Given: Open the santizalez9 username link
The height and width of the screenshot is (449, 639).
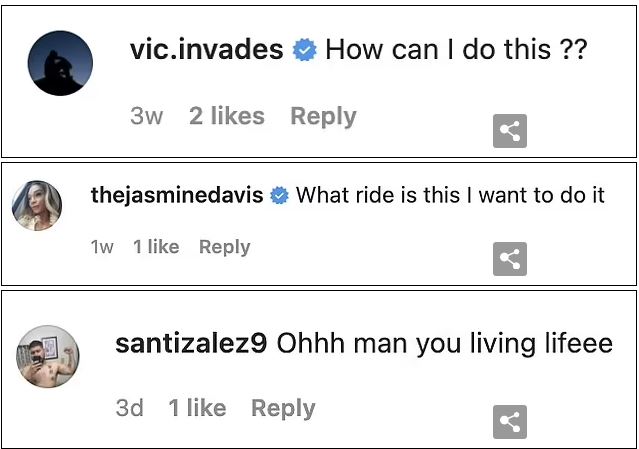Looking at the screenshot, I should [191, 344].
